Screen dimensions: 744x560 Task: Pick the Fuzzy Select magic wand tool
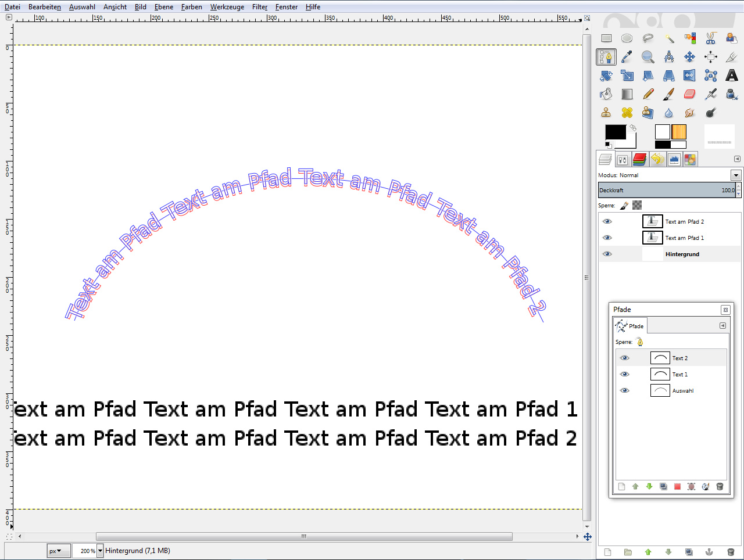(x=669, y=38)
